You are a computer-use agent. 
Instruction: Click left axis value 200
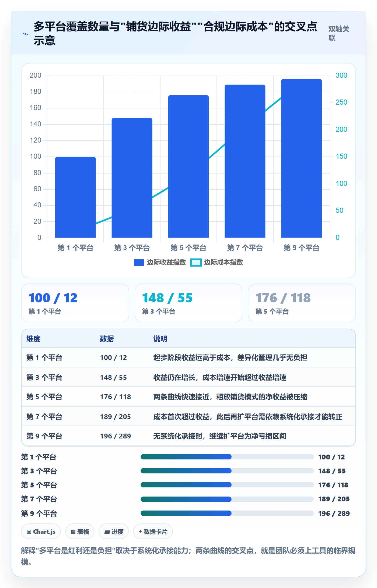click(x=35, y=75)
